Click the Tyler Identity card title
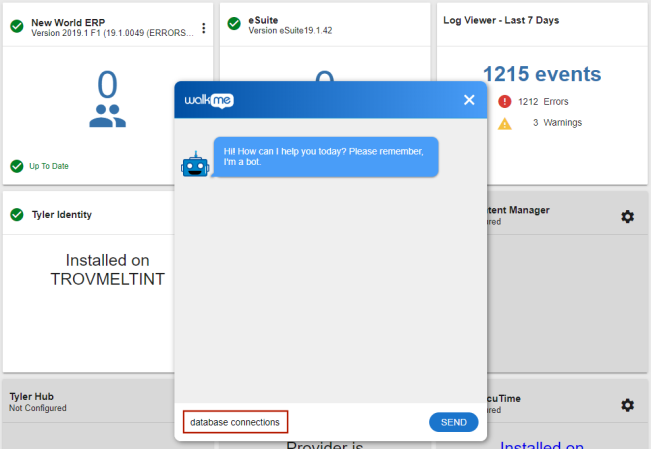 pyautogui.click(x=62, y=215)
